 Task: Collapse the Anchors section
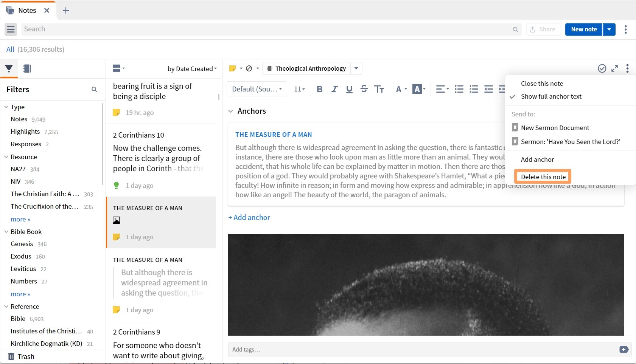231,111
